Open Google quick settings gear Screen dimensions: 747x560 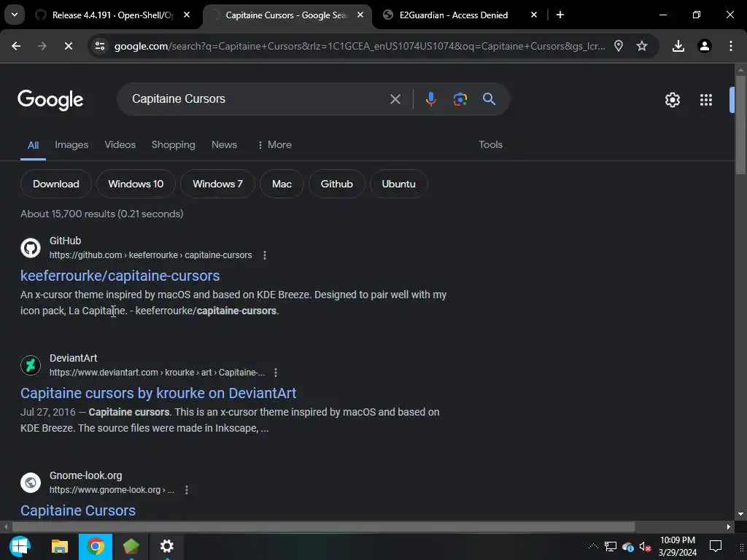pyautogui.click(x=672, y=99)
